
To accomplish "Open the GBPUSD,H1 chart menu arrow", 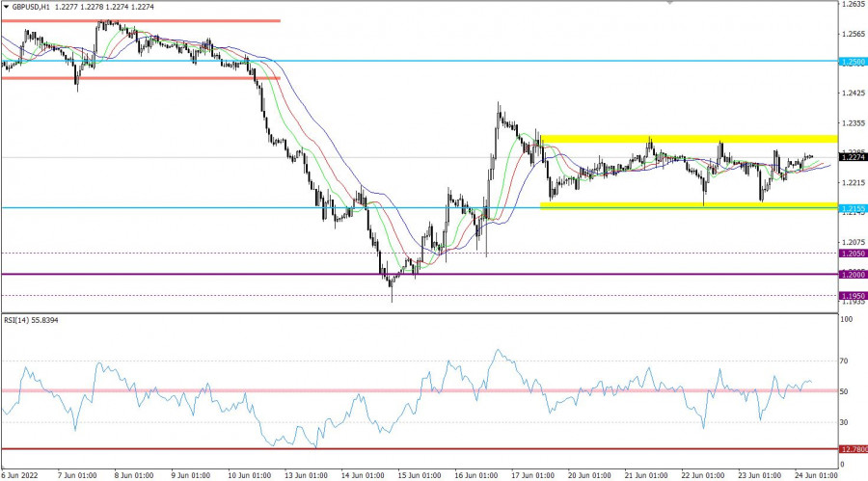I will (x=6, y=7).
